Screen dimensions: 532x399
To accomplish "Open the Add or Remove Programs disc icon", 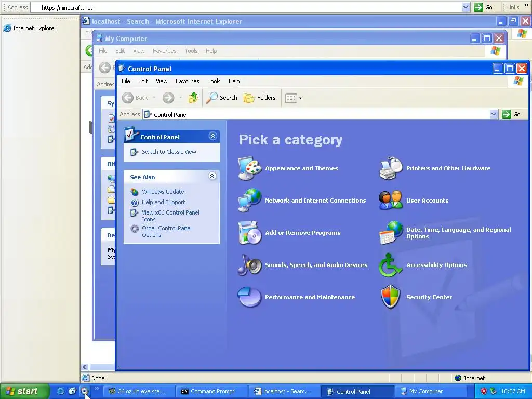I will [250, 233].
